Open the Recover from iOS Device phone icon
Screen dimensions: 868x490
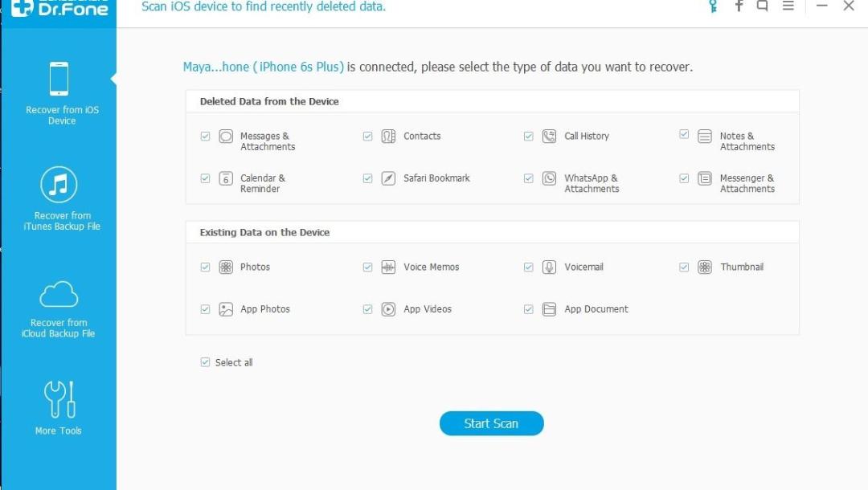pos(59,79)
